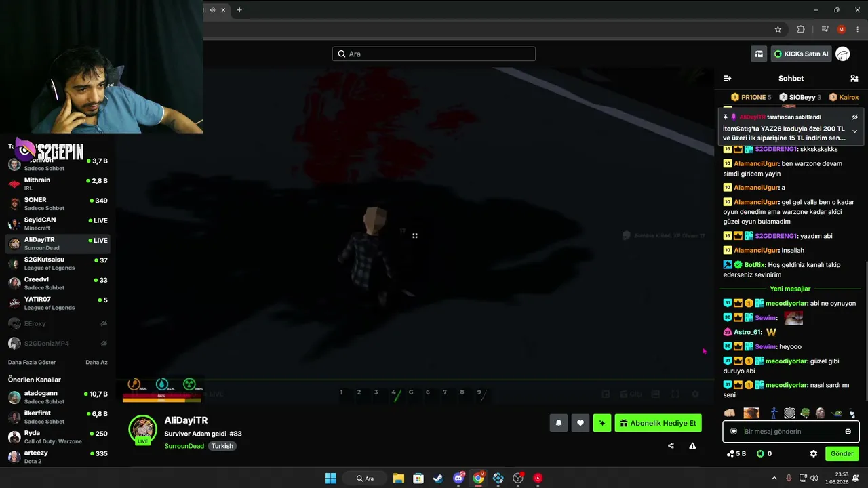Pick the fist emote in quick emotes
868x488 pixels.
pos(730,413)
